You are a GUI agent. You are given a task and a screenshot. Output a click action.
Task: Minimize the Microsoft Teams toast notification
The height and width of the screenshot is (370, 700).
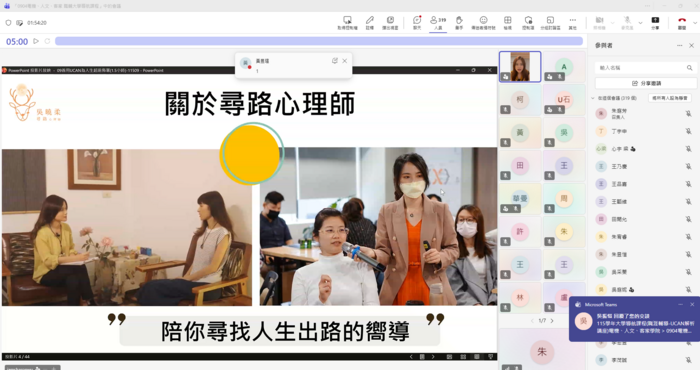tap(680, 304)
